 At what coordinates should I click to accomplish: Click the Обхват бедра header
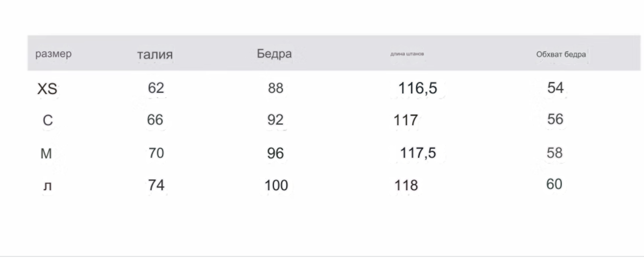[561, 54]
